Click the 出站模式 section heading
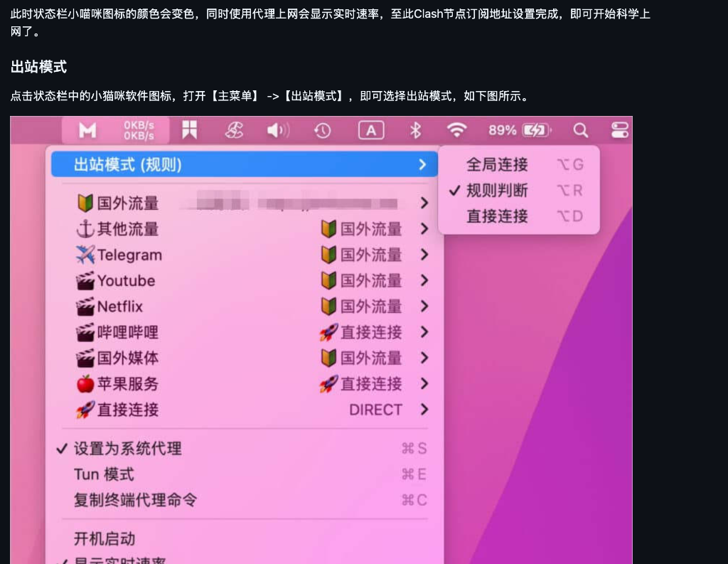This screenshot has width=728, height=564. (38, 67)
